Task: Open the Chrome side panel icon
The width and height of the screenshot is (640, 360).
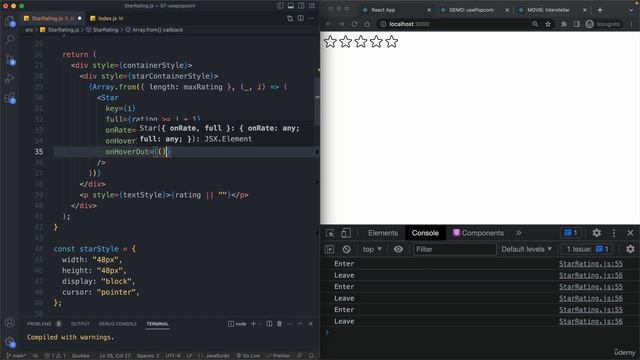Action: pos(576,24)
